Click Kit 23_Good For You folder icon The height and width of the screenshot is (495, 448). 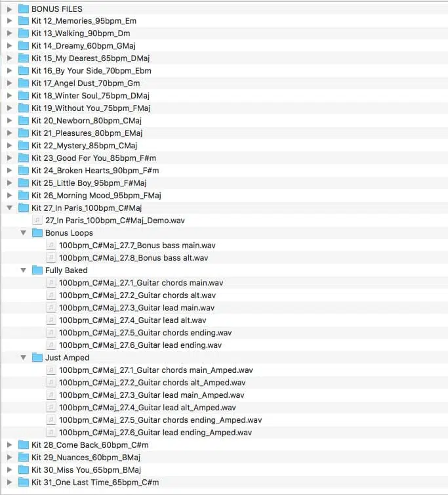(24, 158)
